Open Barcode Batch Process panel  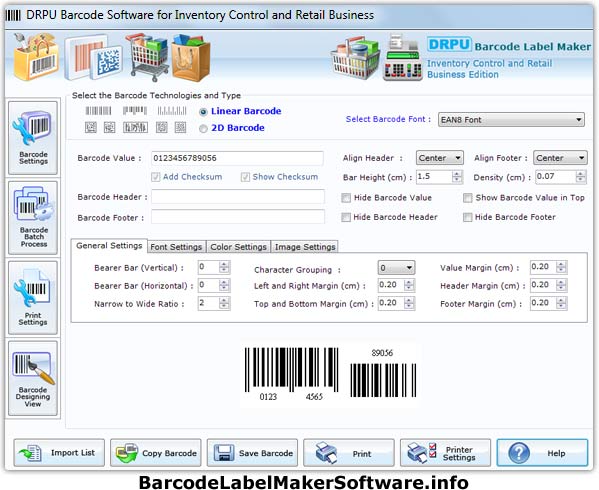33,218
